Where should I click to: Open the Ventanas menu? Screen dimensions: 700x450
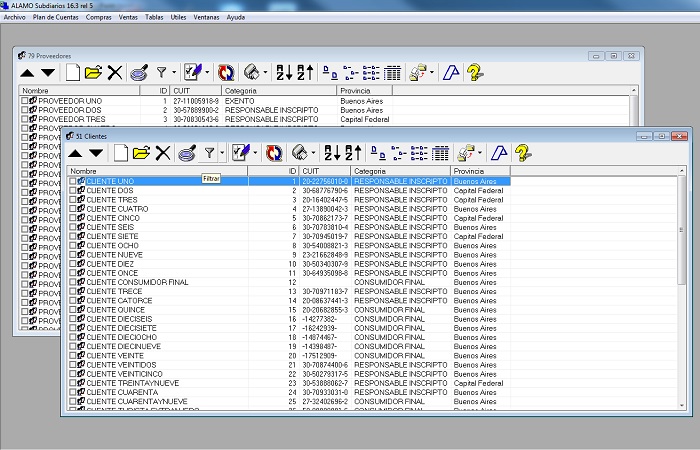(x=206, y=17)
